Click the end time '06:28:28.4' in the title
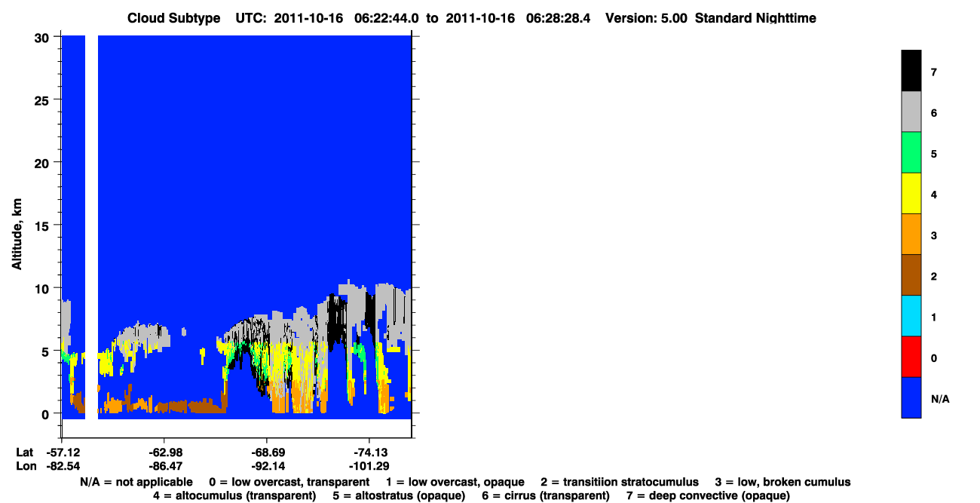This screenshot has height=503, width=980. pos(560,18)
